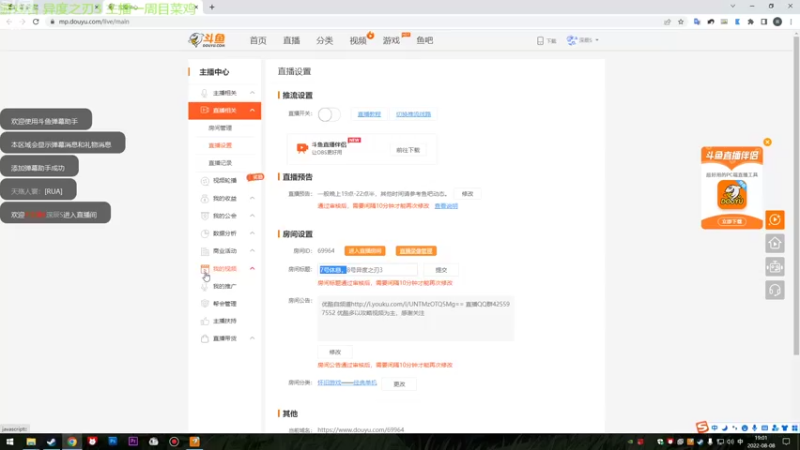Open the 直播教程 link
Viewport: 800px width, 450px height.
coord(369,114)
